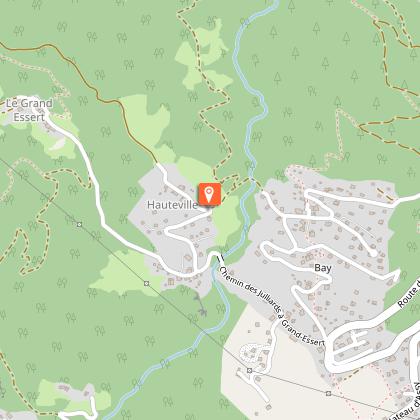Click the pylon square on the beige field
This screenshot has width=420, height=420.
[329, 394]
